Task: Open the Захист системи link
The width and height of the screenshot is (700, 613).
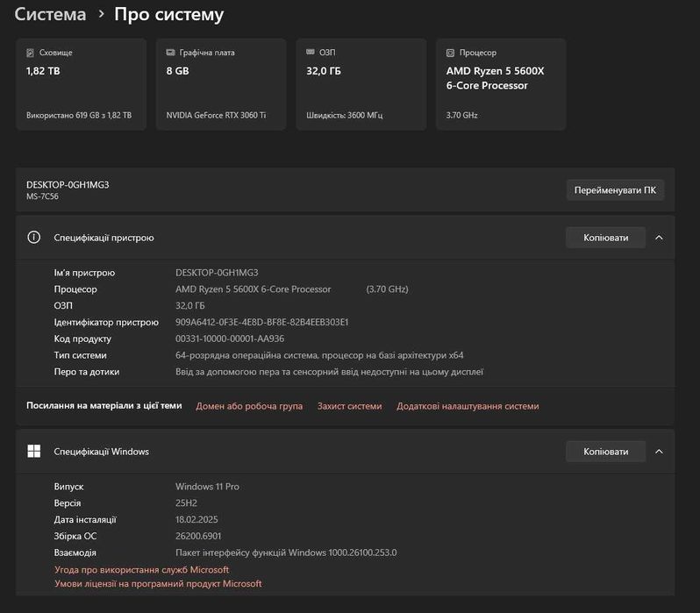Action: pyautogui.click(x=349, y=406)
